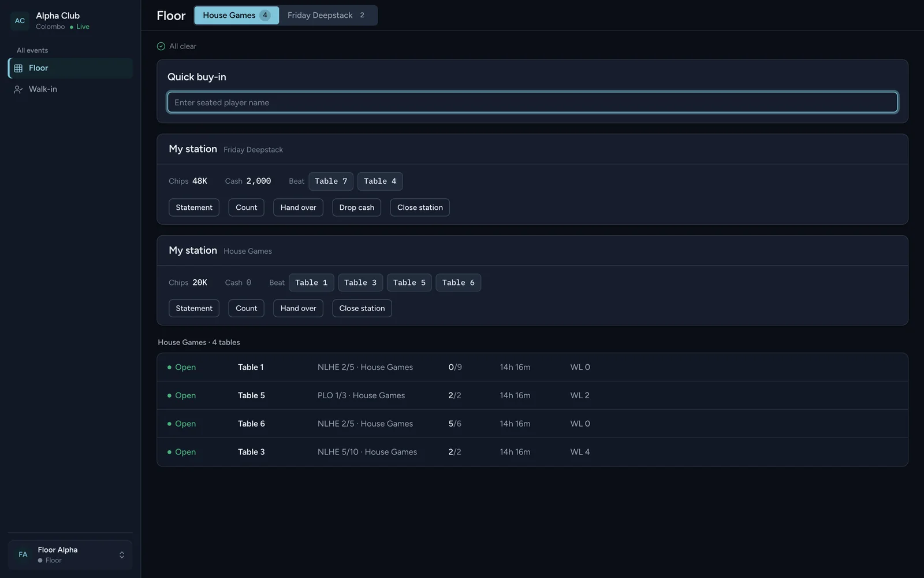Viewport: 924px width, 578px height.
Task: Click the Open status in Table 3 row
Action: point(182,453)
